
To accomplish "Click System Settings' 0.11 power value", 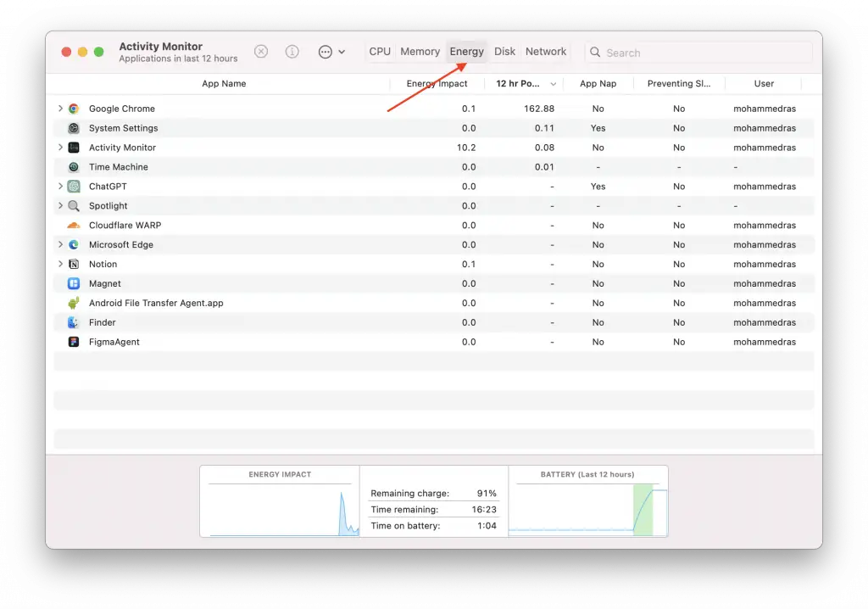I will (x=544, y=128).
